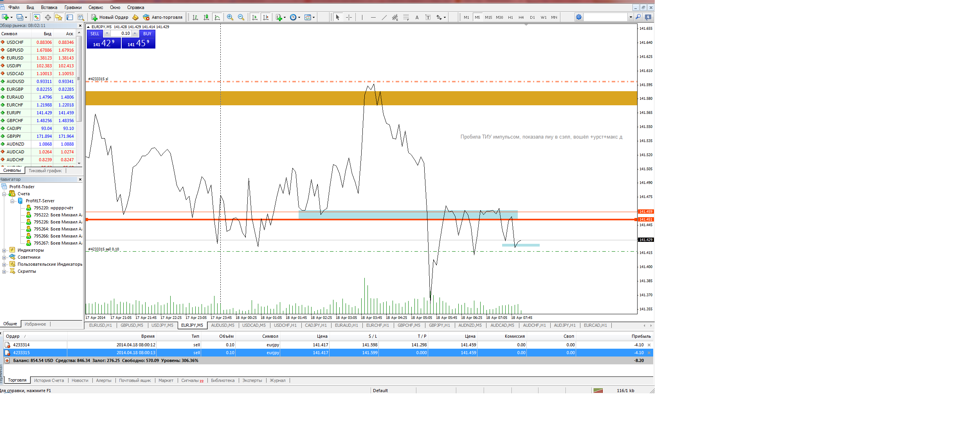Toggle the Terminal panel icon
The image size is (980, 425).
(70, 17)
